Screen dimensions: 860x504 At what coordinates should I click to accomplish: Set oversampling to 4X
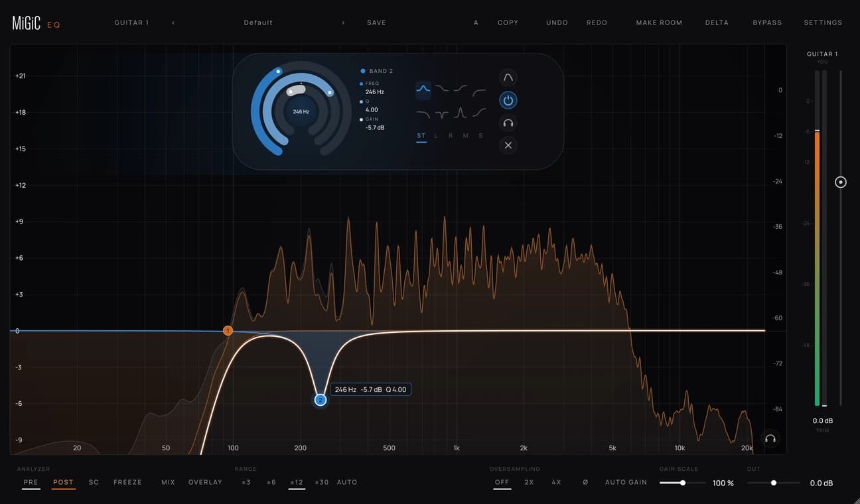click(x=557, y=482)
